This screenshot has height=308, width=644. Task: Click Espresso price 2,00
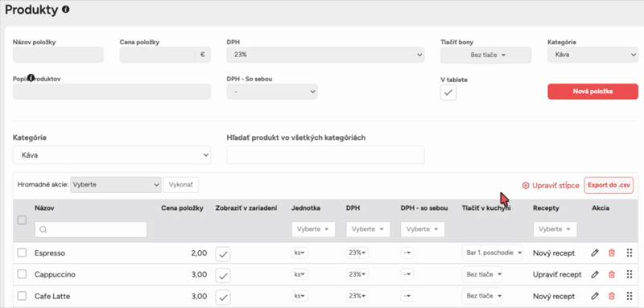pyautogui.click(x=199, y=253)
